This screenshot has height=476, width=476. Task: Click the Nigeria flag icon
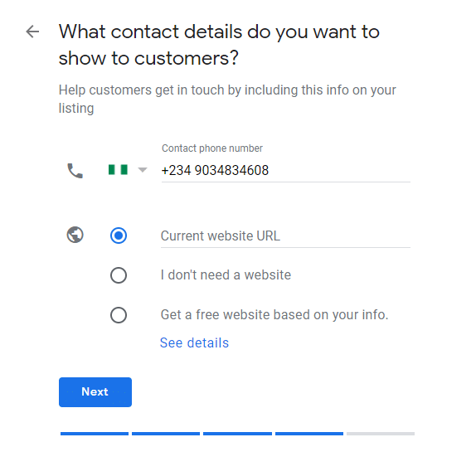[x=118, y=170]
